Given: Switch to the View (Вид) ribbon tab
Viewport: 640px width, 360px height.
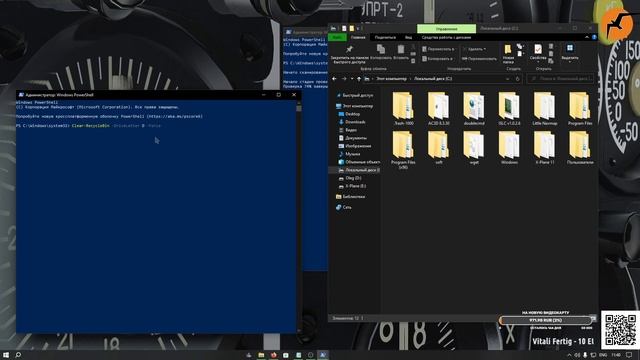Looking at the screenshot, I should point(409,37).
